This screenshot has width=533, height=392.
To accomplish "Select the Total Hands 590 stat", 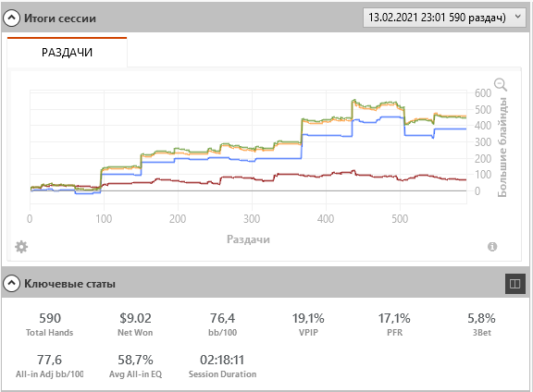I will click(50, 325).
